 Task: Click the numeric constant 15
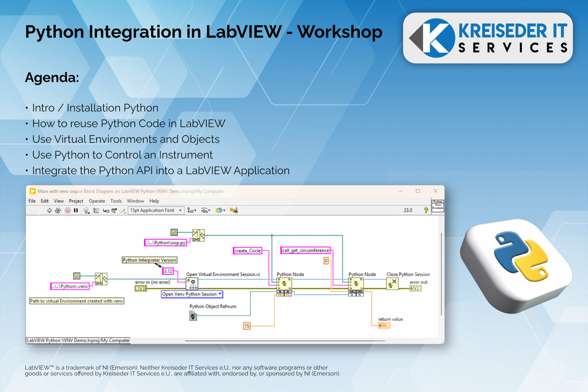(x=247, y=326)
